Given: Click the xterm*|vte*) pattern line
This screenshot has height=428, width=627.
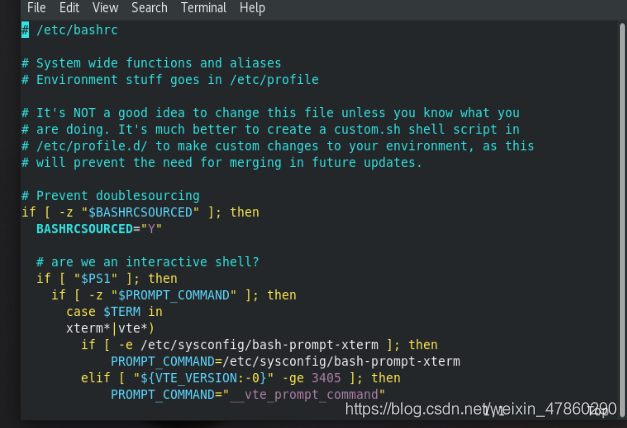Looking at the screenshot, I should (x=110, y=328).
